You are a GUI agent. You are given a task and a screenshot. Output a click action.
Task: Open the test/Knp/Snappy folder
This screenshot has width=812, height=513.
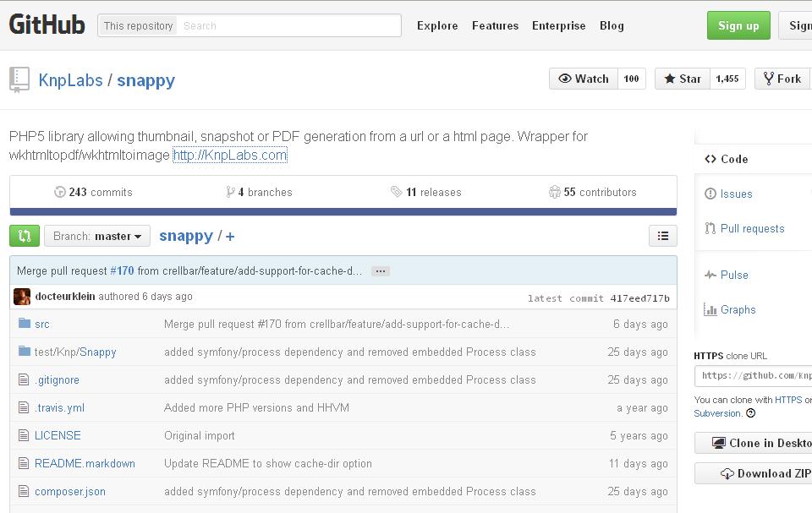coord(75,352)
